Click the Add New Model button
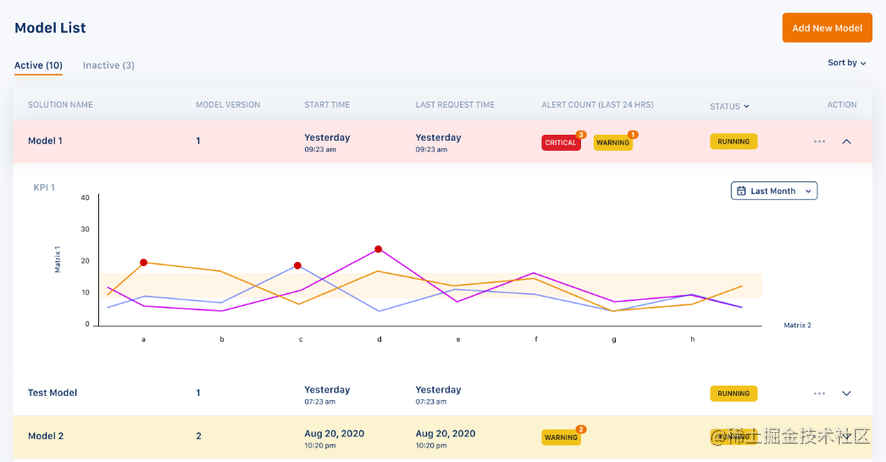This screenshot has height=462, width=886. coord(826,28)
